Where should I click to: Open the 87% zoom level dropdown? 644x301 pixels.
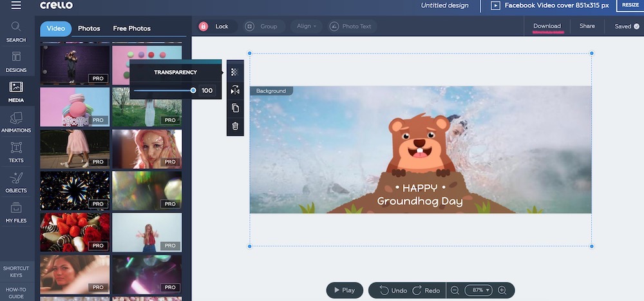click(x=478, y=290)
